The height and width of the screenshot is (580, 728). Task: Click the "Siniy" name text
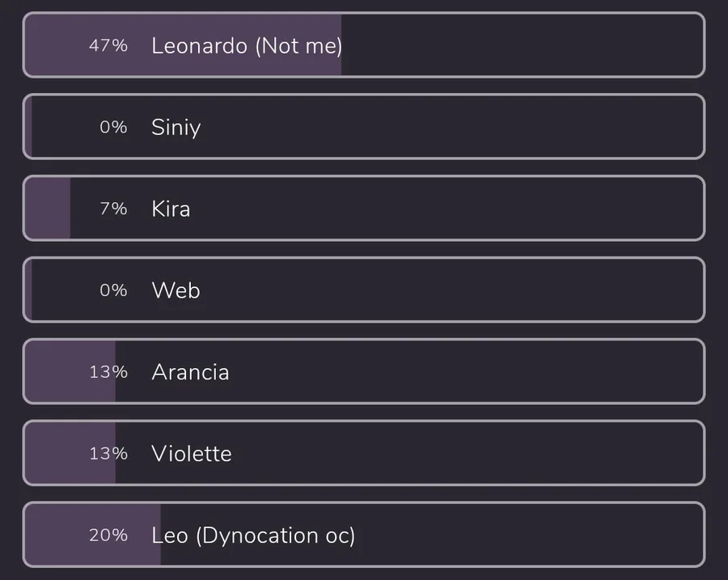pyautogui.click(x=176, y=128)
